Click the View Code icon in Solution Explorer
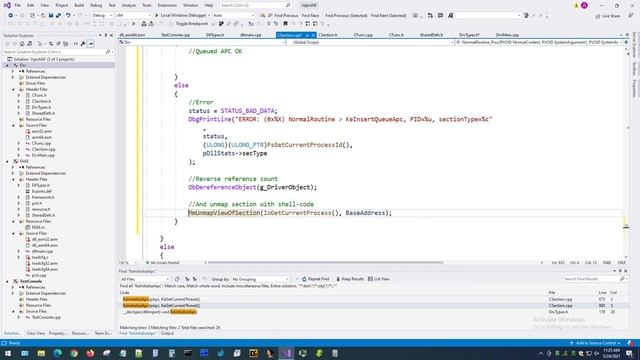Image resolution: width=640 pixels, height=360 pixels. pos(76,44)
